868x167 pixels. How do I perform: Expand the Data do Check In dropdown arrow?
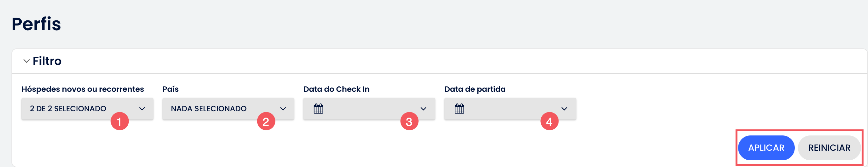pyautogui.click(x=423, y=109)
